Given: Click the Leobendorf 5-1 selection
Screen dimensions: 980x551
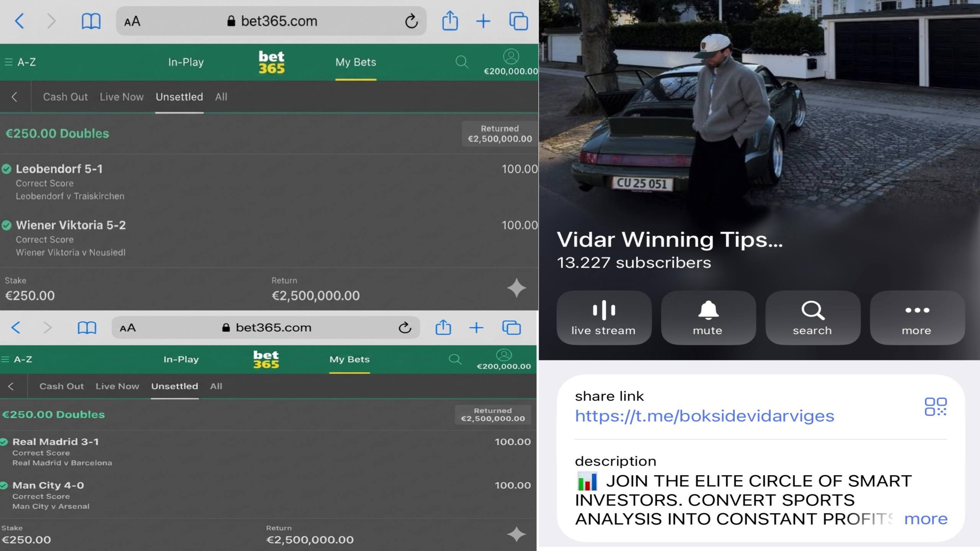Looking at the screenshot, I should point(59,169).
